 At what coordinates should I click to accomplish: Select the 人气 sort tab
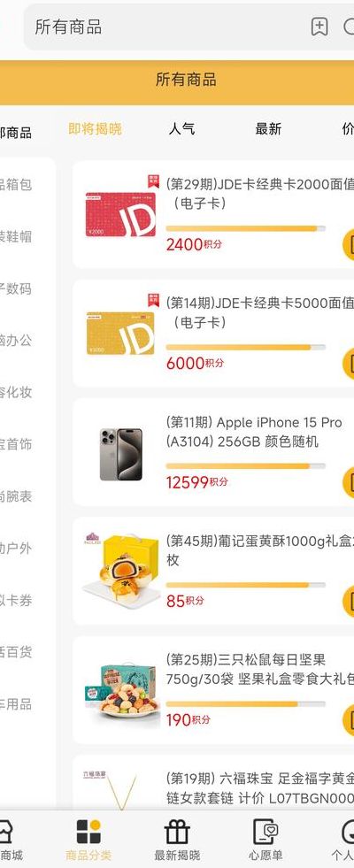pos(181,129)
